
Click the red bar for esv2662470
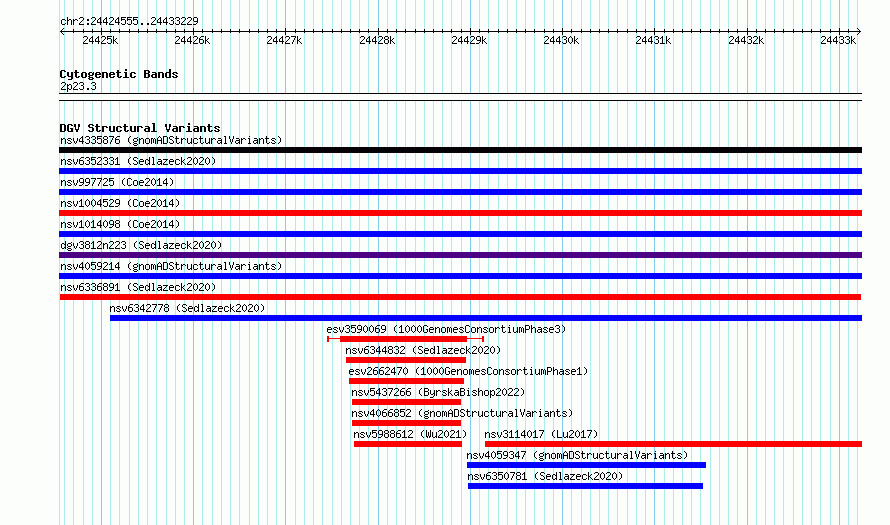point(406,381)
